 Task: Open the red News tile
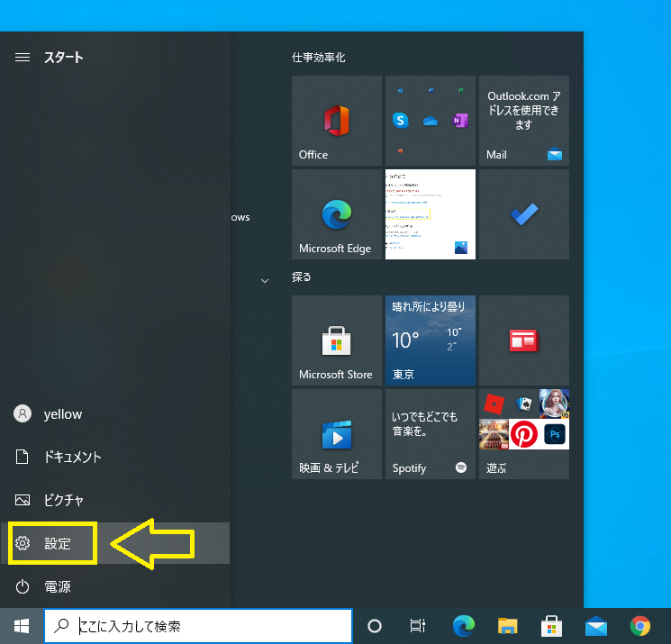pyautogui.click(x=524, y=340)
